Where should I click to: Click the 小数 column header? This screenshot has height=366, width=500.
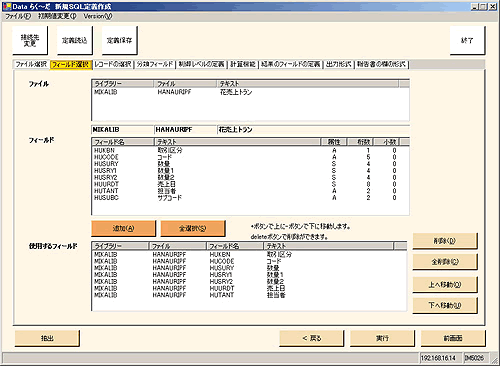(x=387, y=142)
